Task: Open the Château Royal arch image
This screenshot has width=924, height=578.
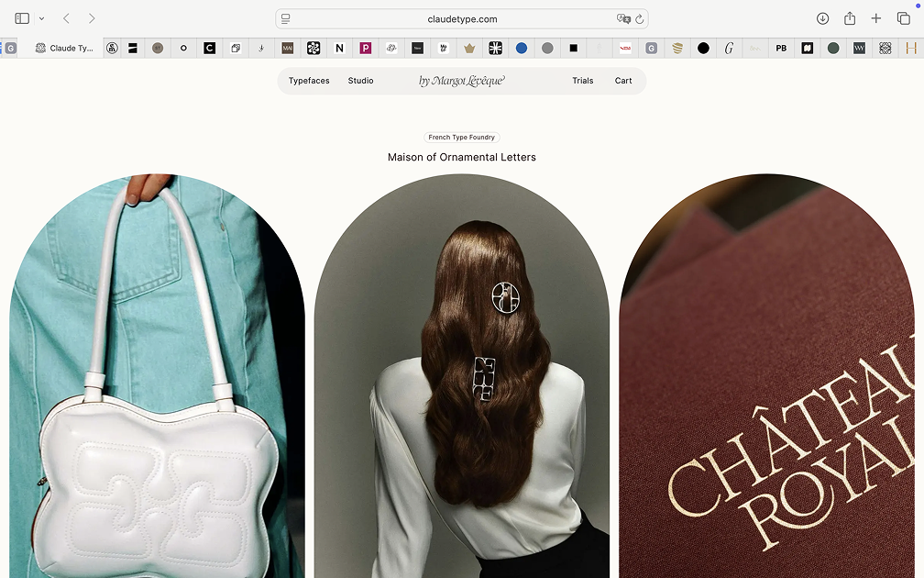Action: [766, 376]
